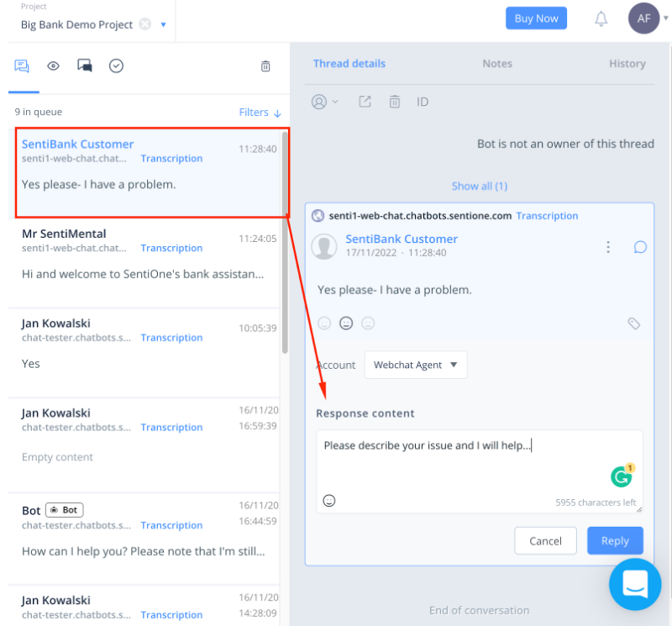Click into the Response content text area

479,471
